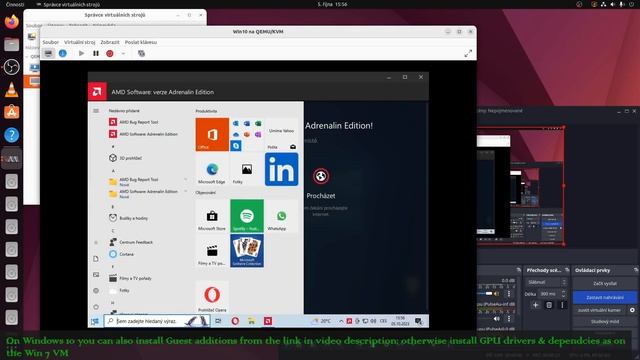Launch recently added AMD Software Adrenalin Edition
The width and height of the screenshot is (640, 360).
coord(143,134)
